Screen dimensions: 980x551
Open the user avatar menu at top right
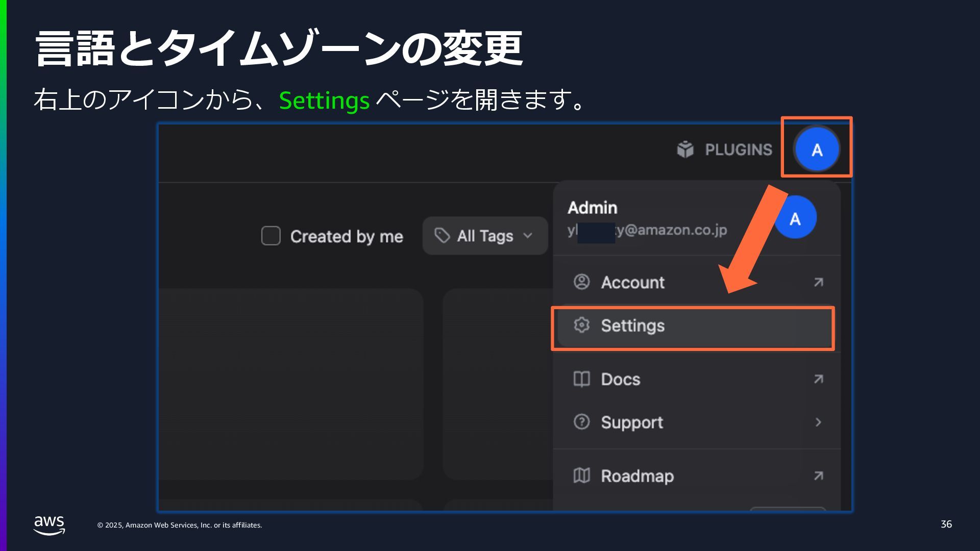coord(817,149)
